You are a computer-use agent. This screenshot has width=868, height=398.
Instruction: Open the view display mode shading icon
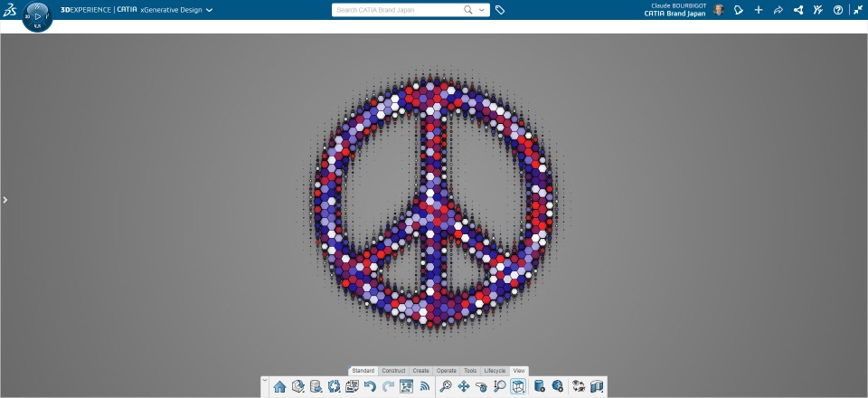(x=597, y=386)
